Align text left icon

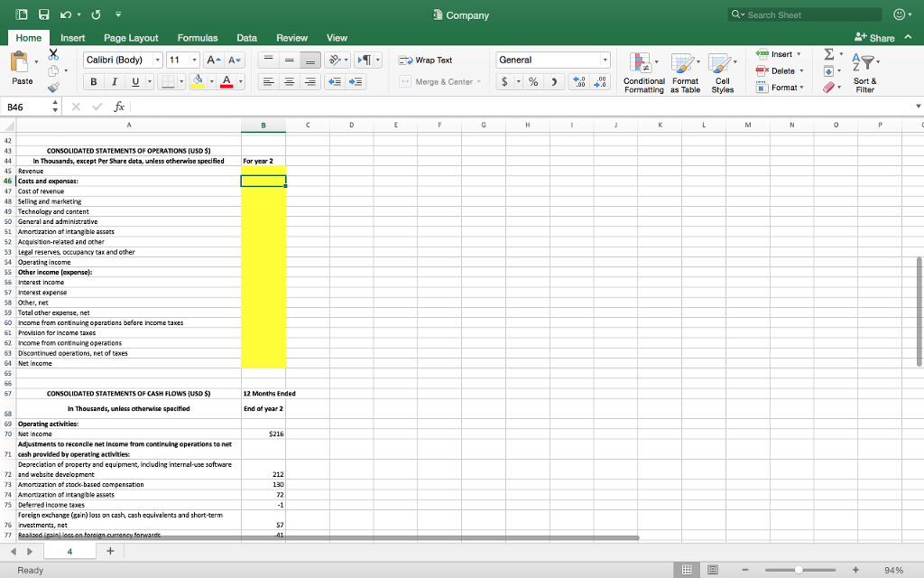268,81
